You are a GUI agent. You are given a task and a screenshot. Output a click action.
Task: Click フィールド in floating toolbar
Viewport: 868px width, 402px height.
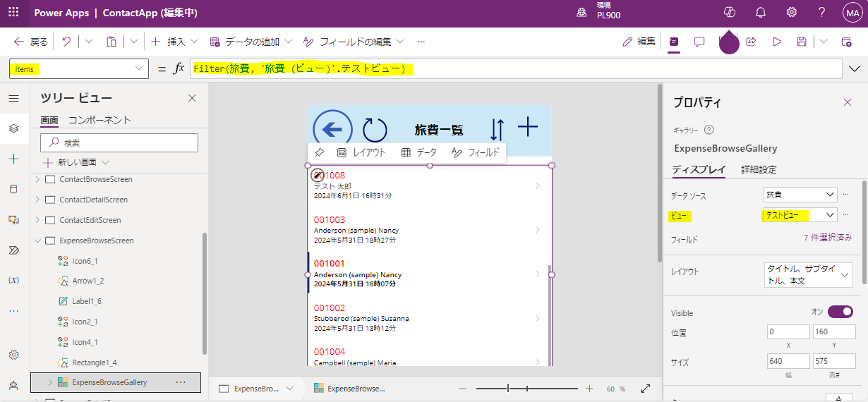tap(475, 152)
